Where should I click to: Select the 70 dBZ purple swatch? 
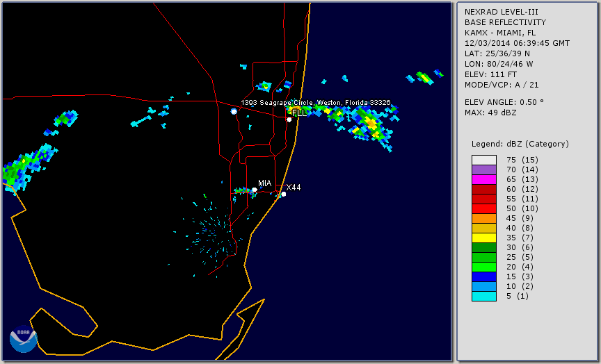tap(484, 169)
